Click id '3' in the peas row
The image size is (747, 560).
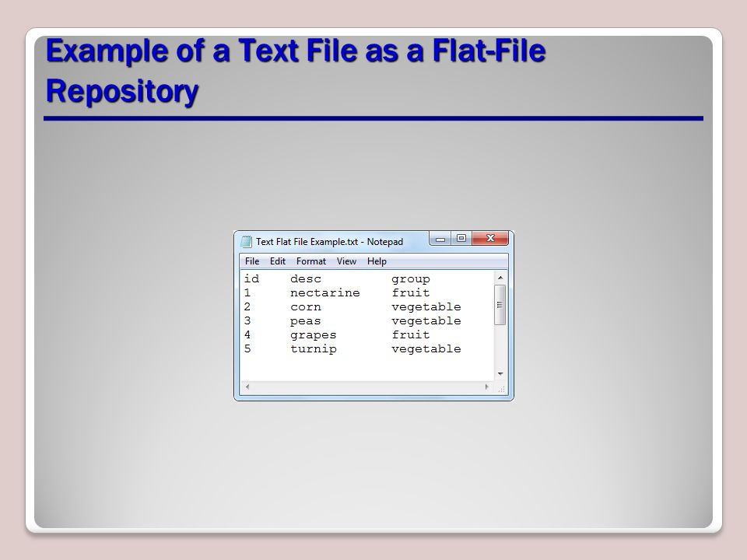[247, 321]
